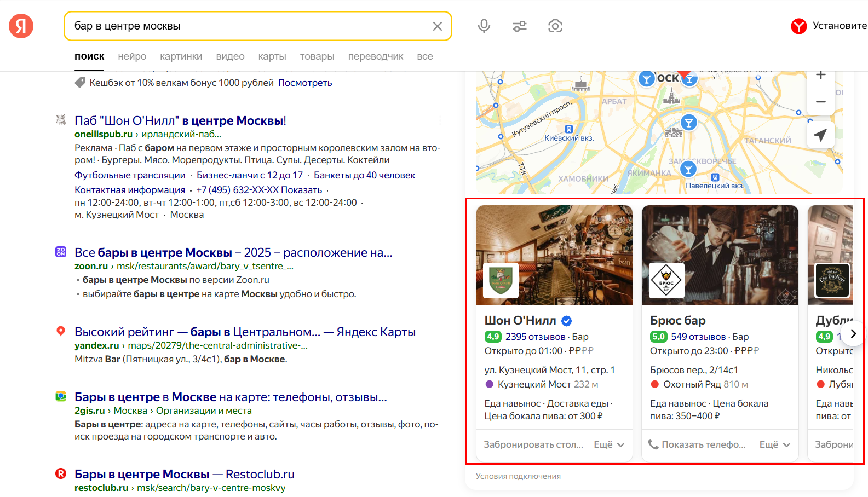
Task: Click the Установите browser prompt text
Action: [840, 26]
